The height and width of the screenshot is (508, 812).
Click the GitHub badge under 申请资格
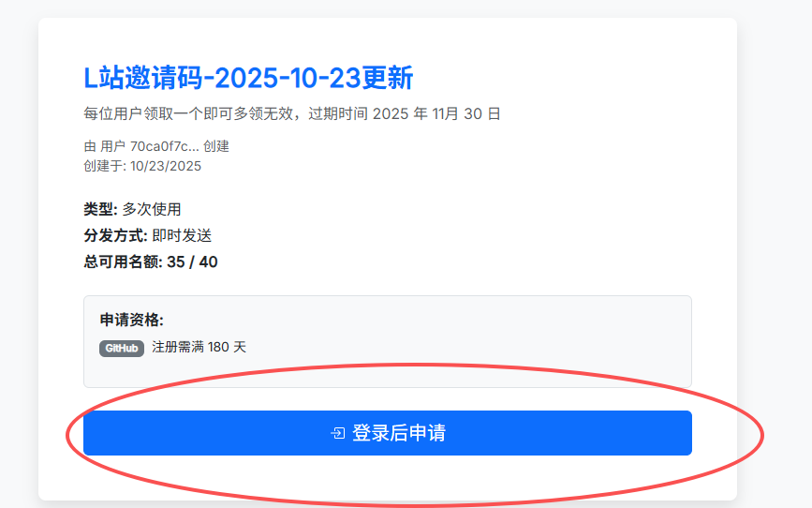pos(122,349)
